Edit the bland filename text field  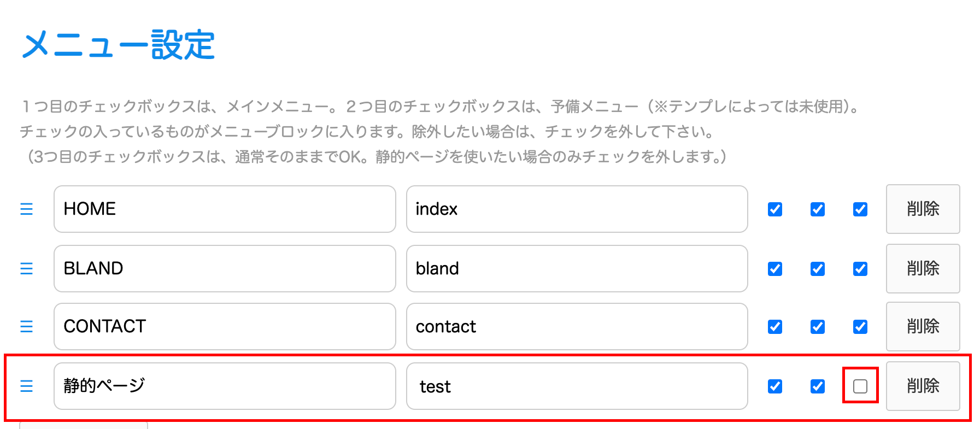pos(577,269)
